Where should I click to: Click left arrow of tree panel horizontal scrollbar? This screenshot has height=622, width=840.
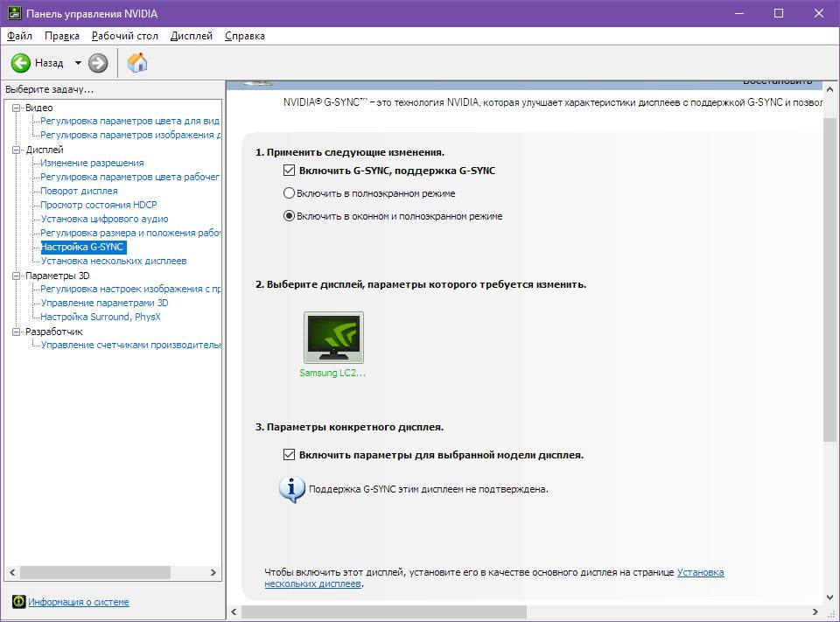coord(12,573)
